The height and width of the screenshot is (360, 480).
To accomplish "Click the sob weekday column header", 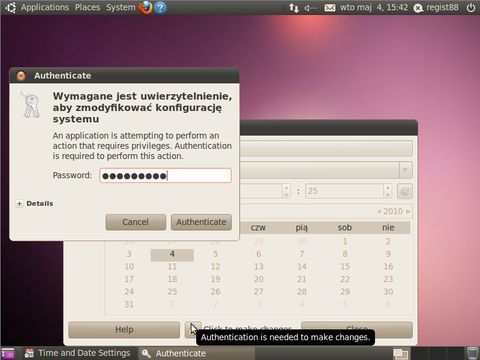I will 345,228.
